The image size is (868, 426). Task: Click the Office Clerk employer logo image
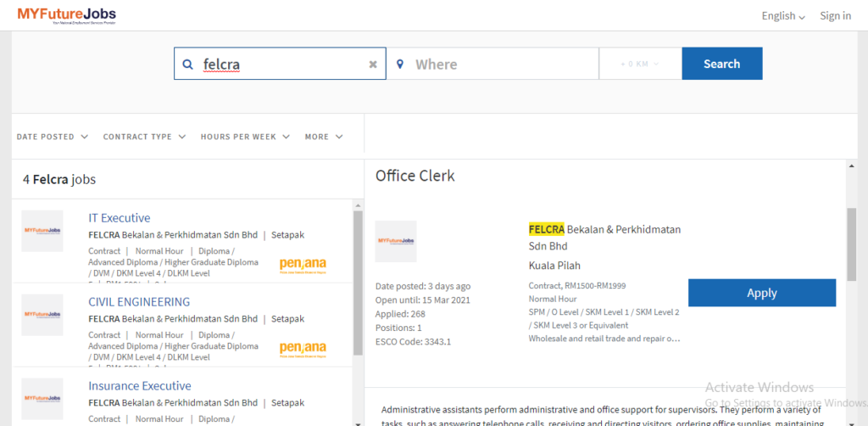pos(396,241)
